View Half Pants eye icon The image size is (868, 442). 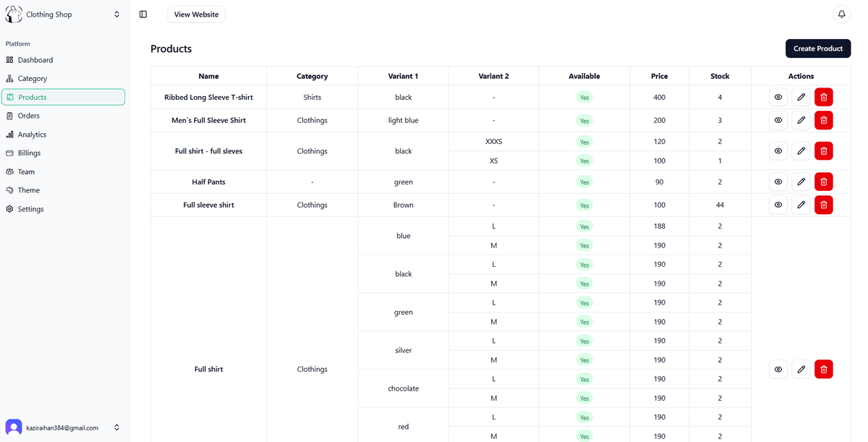pyautogui.click(x=778, y=182)
